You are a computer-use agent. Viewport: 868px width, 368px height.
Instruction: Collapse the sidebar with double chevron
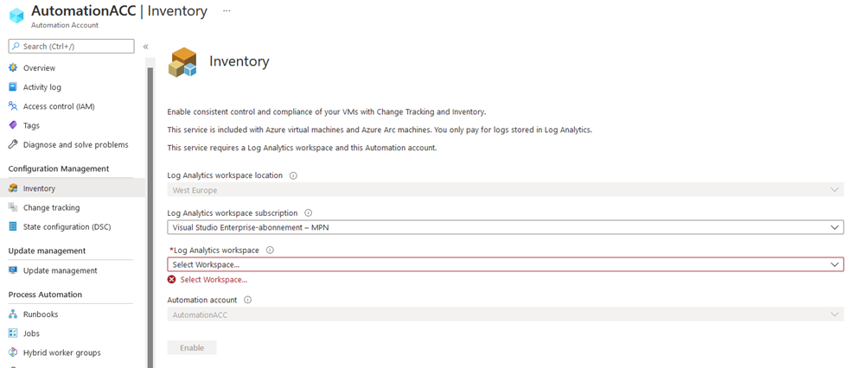145,47
